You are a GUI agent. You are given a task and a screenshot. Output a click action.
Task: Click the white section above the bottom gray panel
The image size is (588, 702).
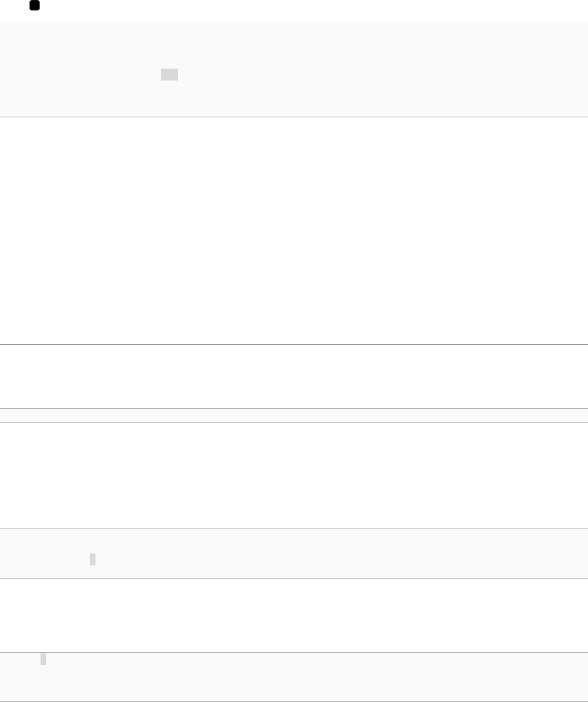(x=294, y=616)
